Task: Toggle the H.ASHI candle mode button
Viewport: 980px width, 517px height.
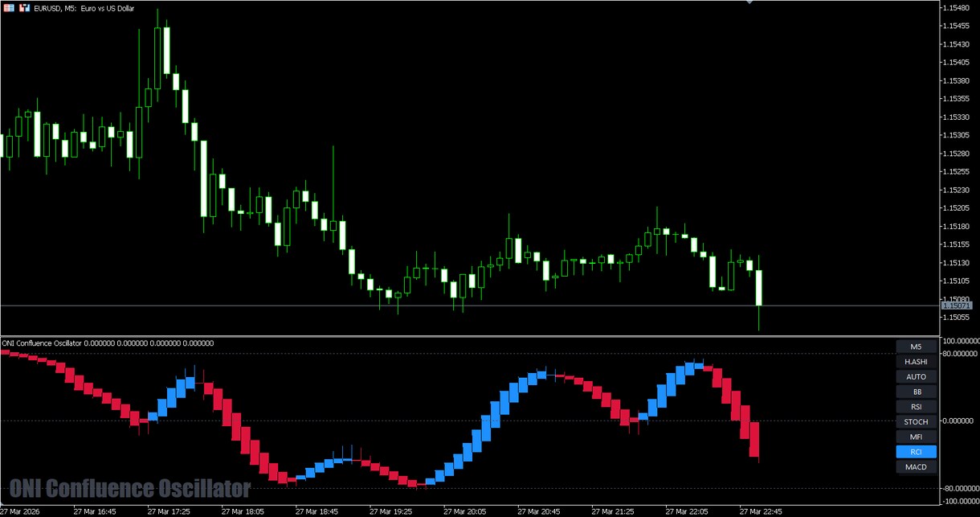Action: click(916, 362)
